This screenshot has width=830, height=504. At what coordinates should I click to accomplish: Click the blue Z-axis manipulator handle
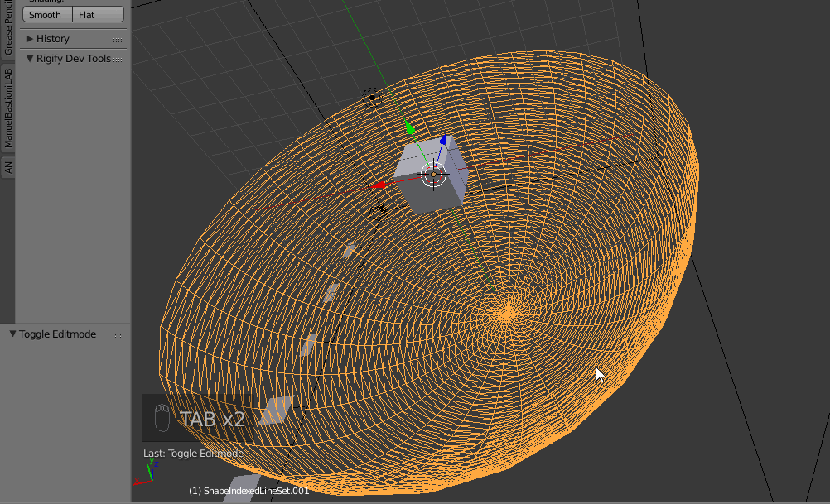445,141
